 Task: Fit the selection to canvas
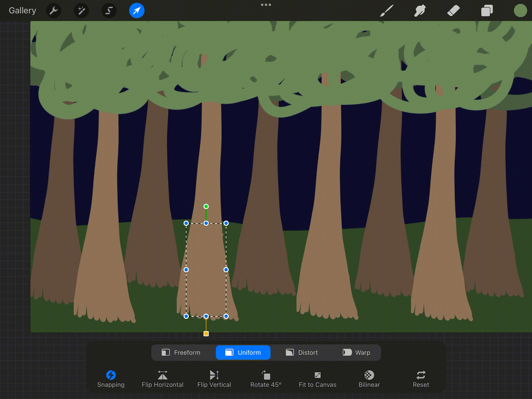click(x=318, y=379)
